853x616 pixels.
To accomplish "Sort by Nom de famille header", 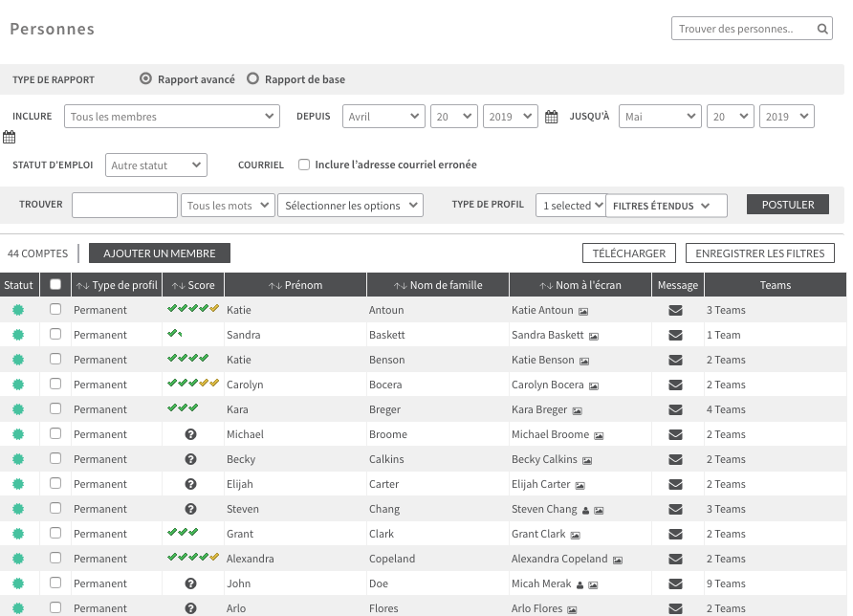I will (x=438, y=285).
